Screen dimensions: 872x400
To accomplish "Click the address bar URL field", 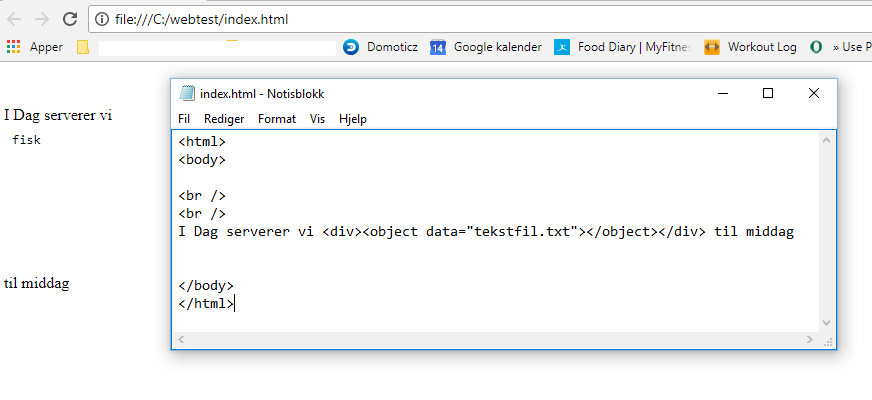I will [x=480, y=19].
